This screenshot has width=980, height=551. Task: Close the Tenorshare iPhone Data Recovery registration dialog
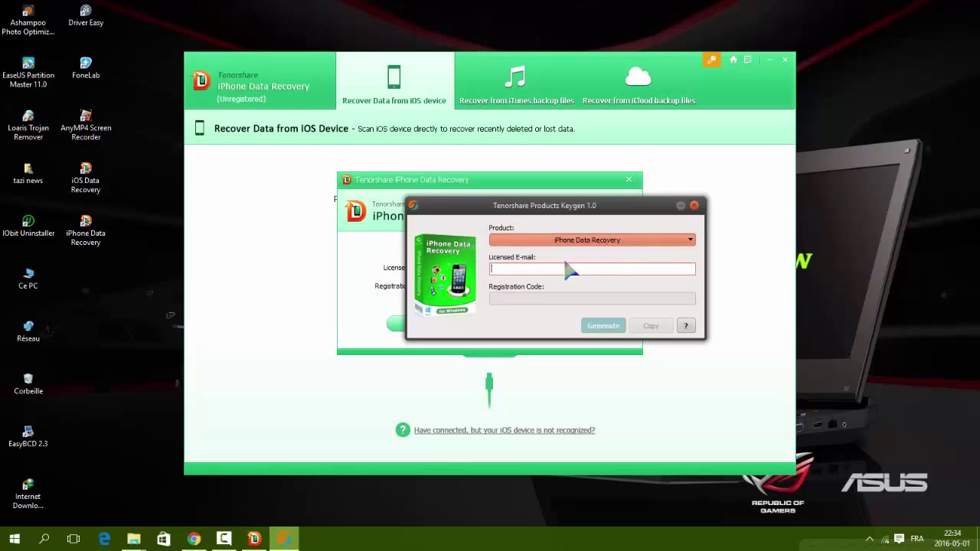click(x=629, y=179)
